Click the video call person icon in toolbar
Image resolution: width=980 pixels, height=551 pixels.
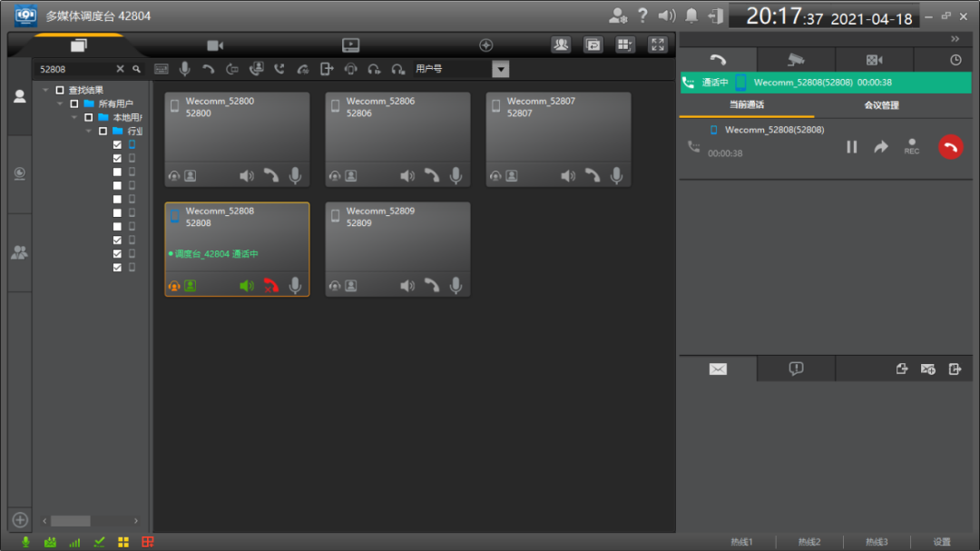[x=256, y=69]
